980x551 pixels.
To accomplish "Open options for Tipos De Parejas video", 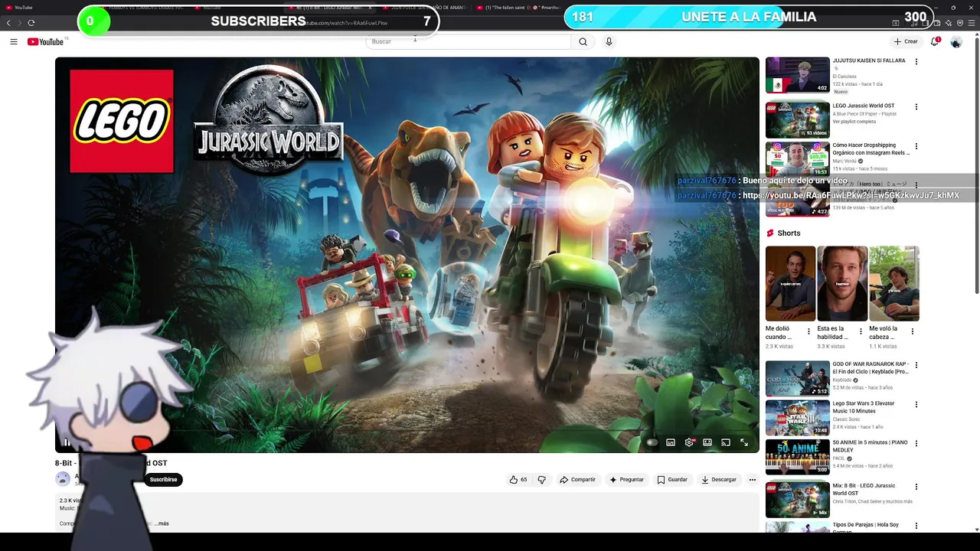I will (x=916, y=526).
